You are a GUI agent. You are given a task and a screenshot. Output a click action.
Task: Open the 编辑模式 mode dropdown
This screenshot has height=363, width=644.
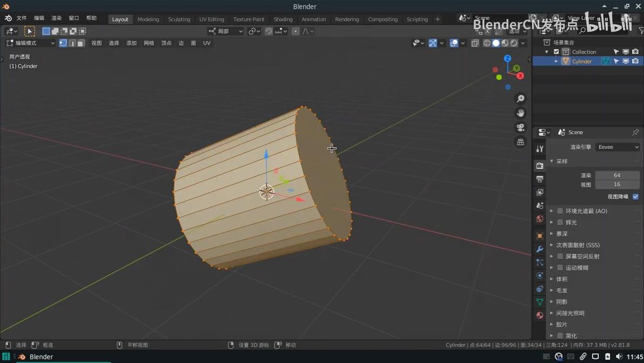pos(30,43)
